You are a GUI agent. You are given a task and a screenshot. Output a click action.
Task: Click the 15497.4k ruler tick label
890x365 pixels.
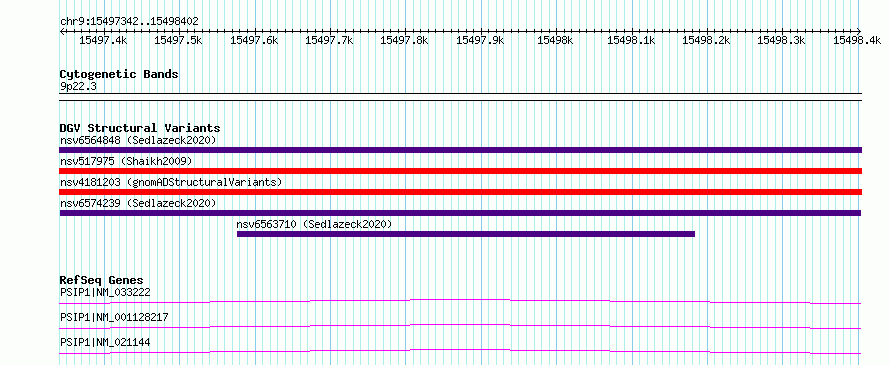(x=103, y=40)
